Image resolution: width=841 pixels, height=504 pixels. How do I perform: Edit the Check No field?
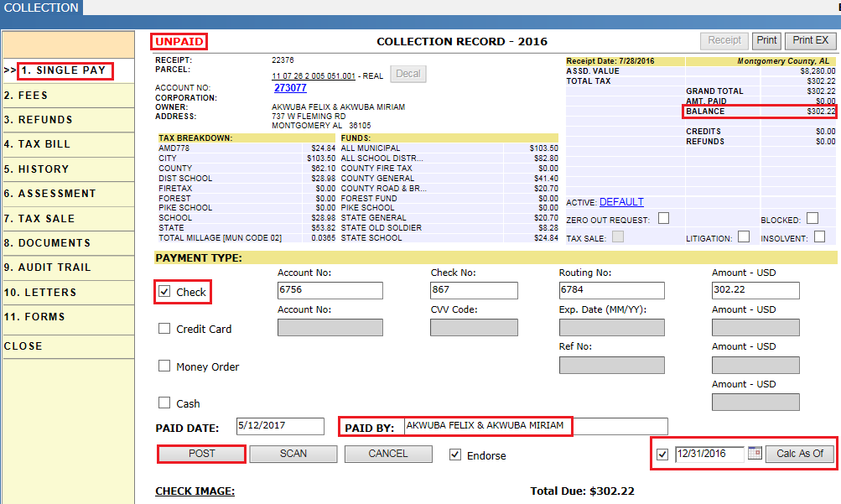[474, 290]
